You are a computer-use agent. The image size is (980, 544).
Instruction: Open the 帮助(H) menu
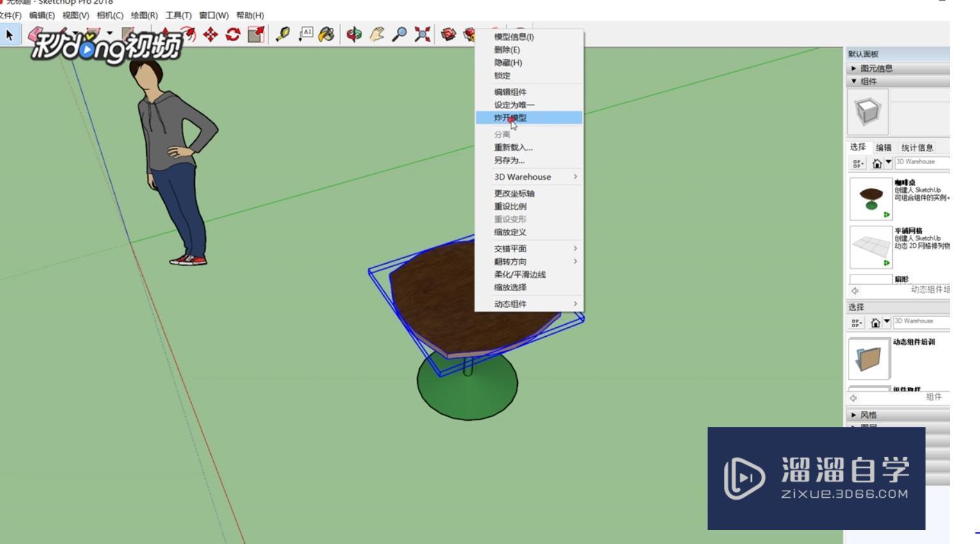click(250, 15)
